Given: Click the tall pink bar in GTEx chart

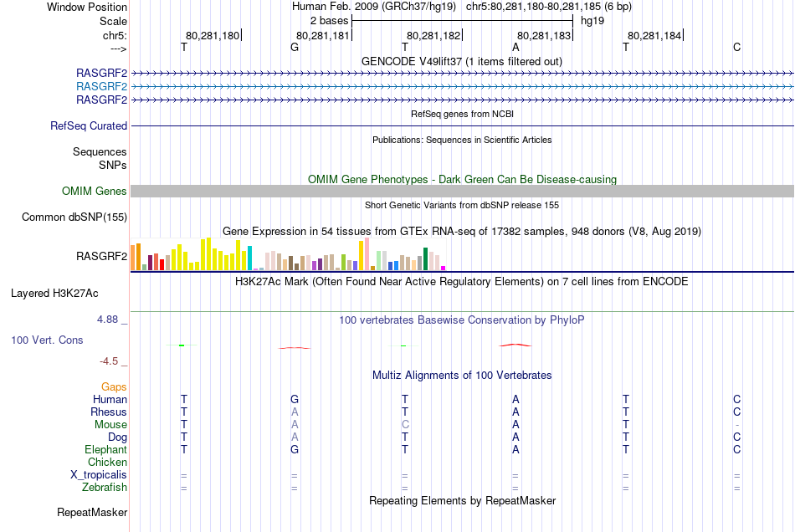Looking at the screenshot, I should 367,254.
